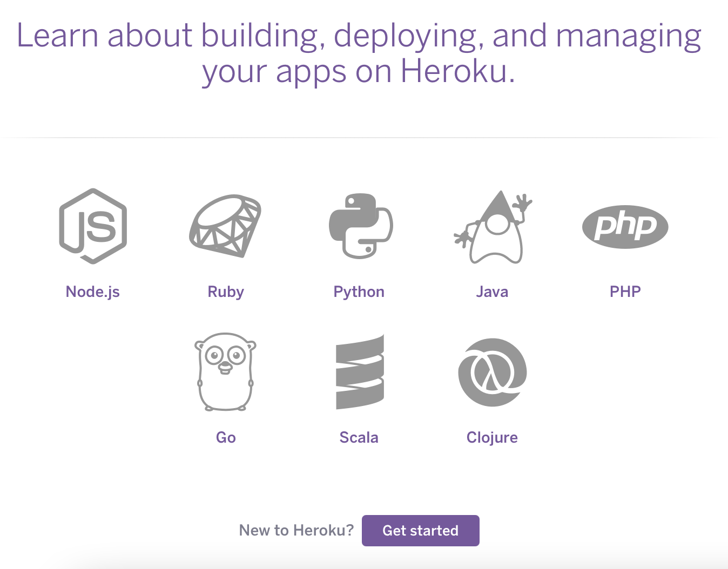Follow the Clojure text link

pyautogui.click(x=492, y=437)
